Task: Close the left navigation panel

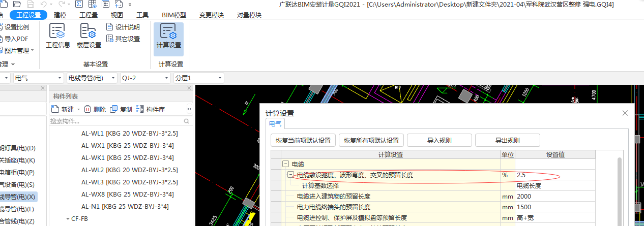Action: 43,89
